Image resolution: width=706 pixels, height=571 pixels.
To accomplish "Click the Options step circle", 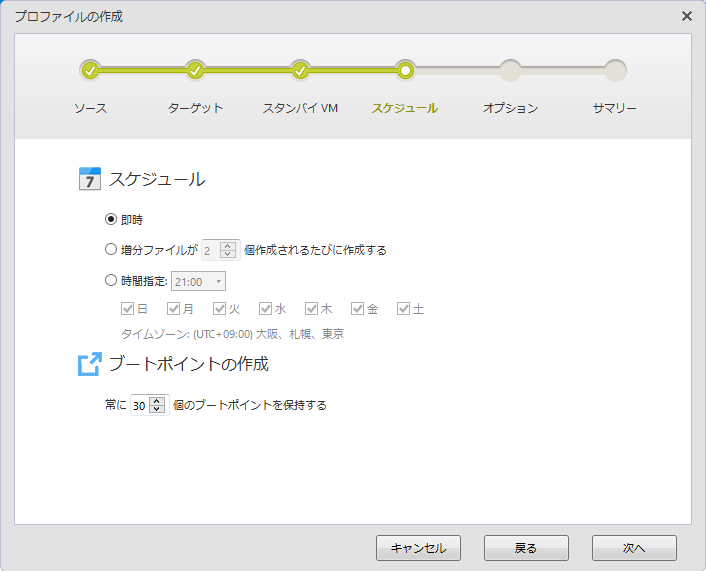I will click(x=510, y=70).
